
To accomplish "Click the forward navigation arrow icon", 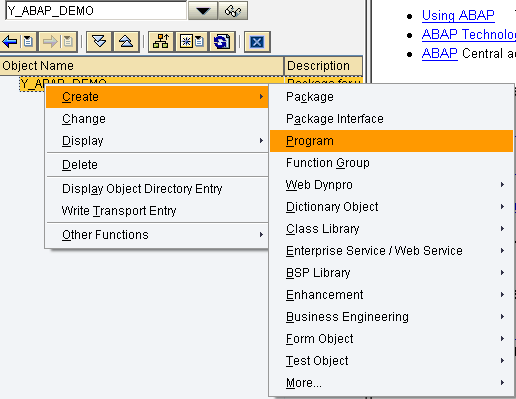I will pos(50,42).
